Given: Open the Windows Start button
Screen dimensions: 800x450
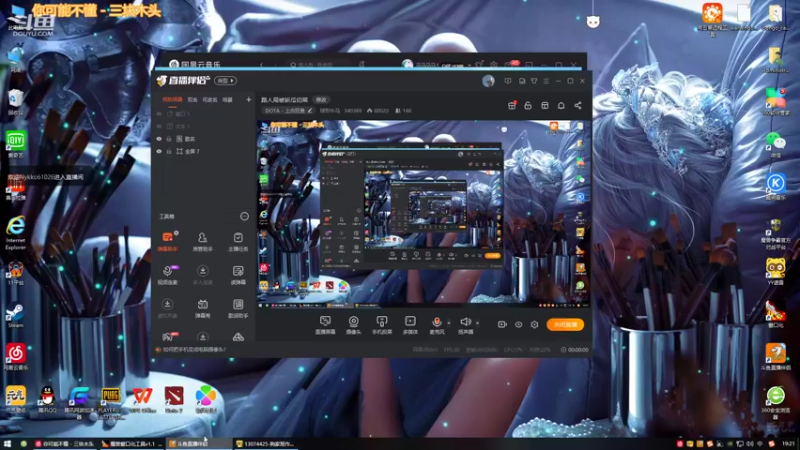Looking at the screenshot, I should point(7,444).
